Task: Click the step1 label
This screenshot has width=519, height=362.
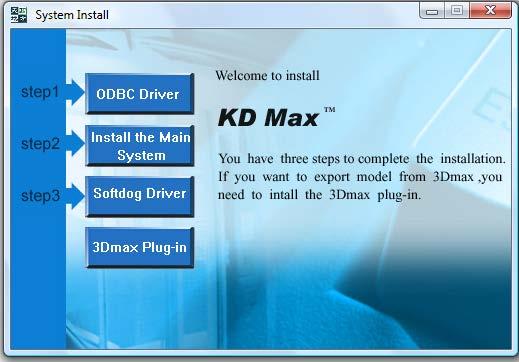Action: [x=40, y=92]
